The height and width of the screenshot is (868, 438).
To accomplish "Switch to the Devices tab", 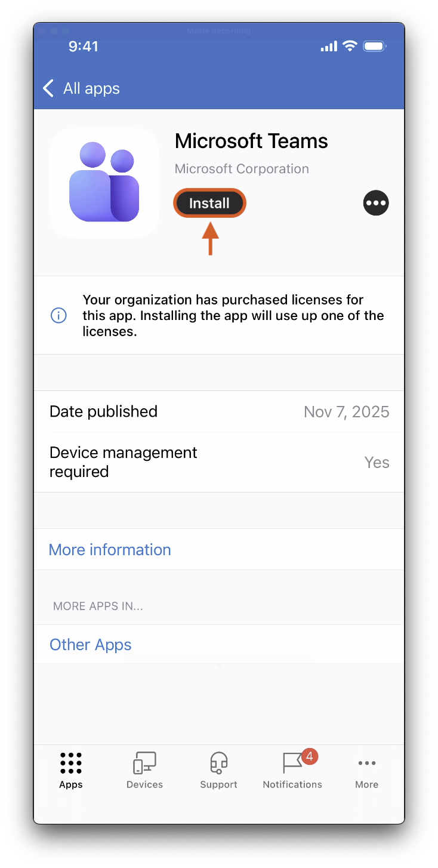I will point(144,770).
